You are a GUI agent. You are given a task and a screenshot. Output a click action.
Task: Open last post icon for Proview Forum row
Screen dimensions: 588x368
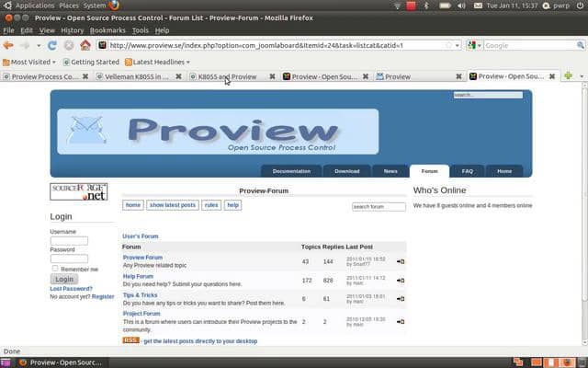(x=401, y=261)
